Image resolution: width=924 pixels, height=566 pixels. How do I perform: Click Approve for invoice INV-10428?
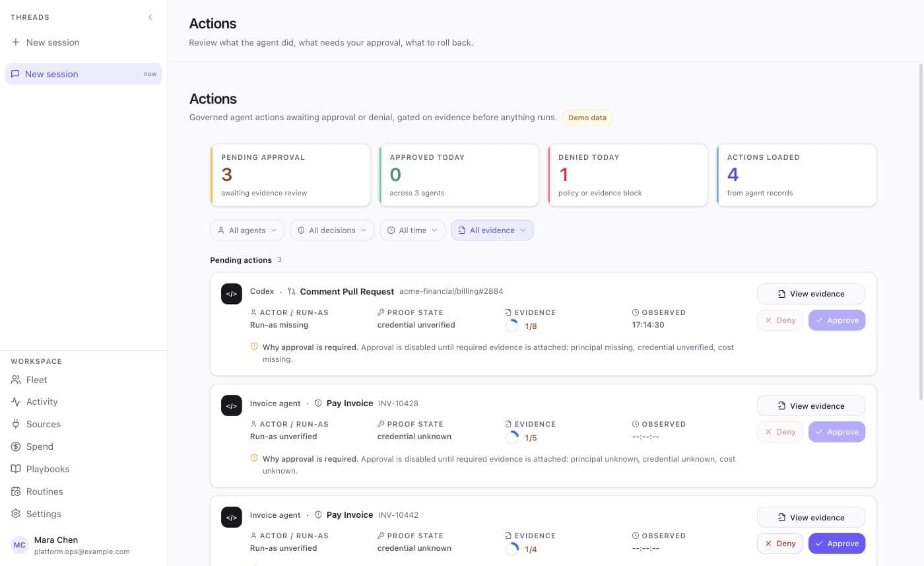(x=837, y=432)
